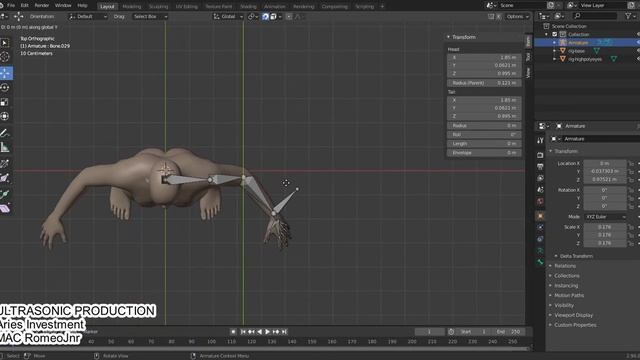This screenshot has width=640, height=360.
Task: Adjust the Radius (Parent) value field
Action: tap(484, 83)
